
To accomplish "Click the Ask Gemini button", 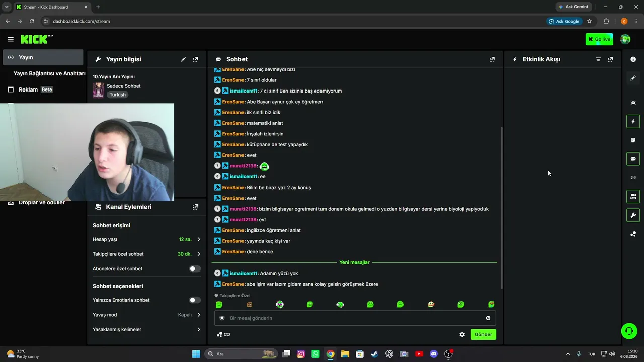I will [573, 7].
